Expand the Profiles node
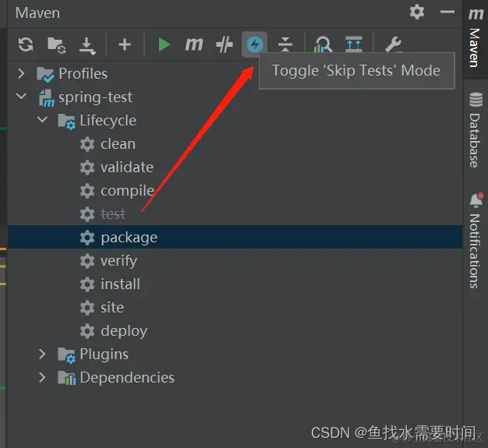Viewport: 488px width, 448px height. (21, 73)
